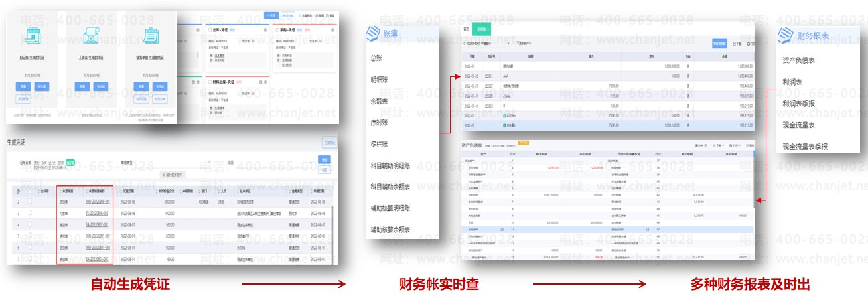
Task: Click 去生成 button under 工资表 card
Action: 100,86
